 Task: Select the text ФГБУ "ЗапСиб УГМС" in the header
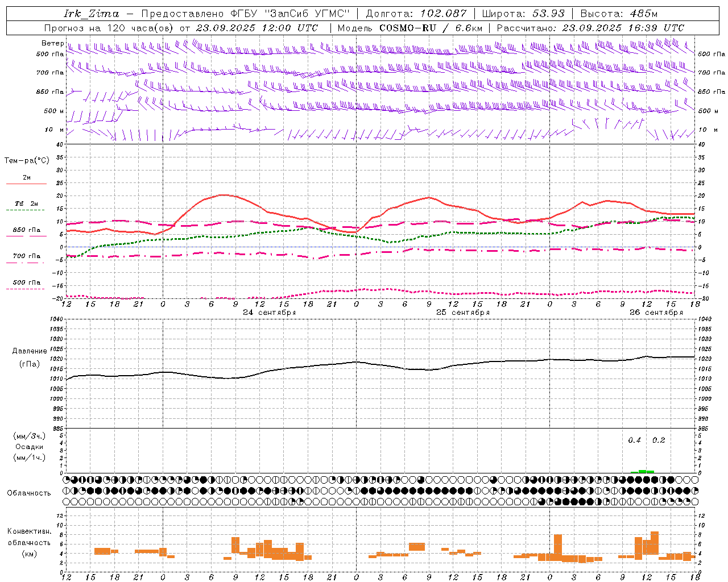291,14
